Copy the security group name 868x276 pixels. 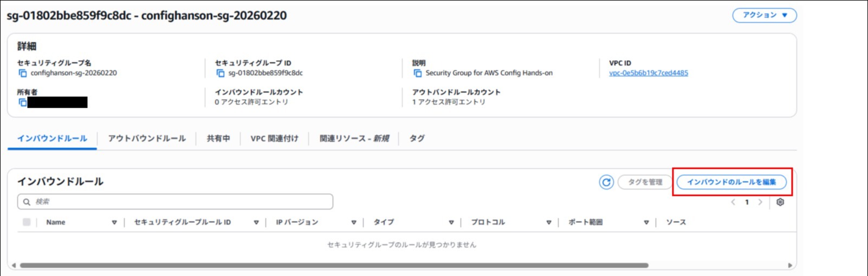coord(22,73)
